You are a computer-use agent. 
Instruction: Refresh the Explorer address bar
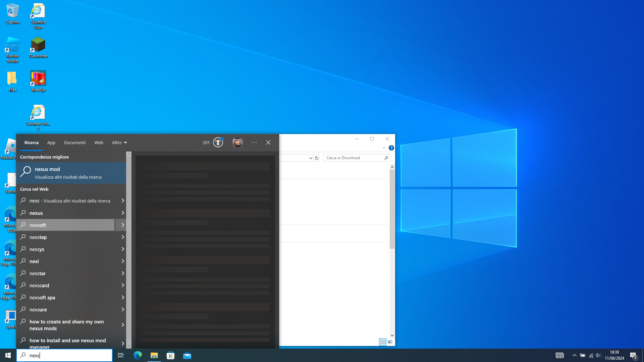pos(316,158)
